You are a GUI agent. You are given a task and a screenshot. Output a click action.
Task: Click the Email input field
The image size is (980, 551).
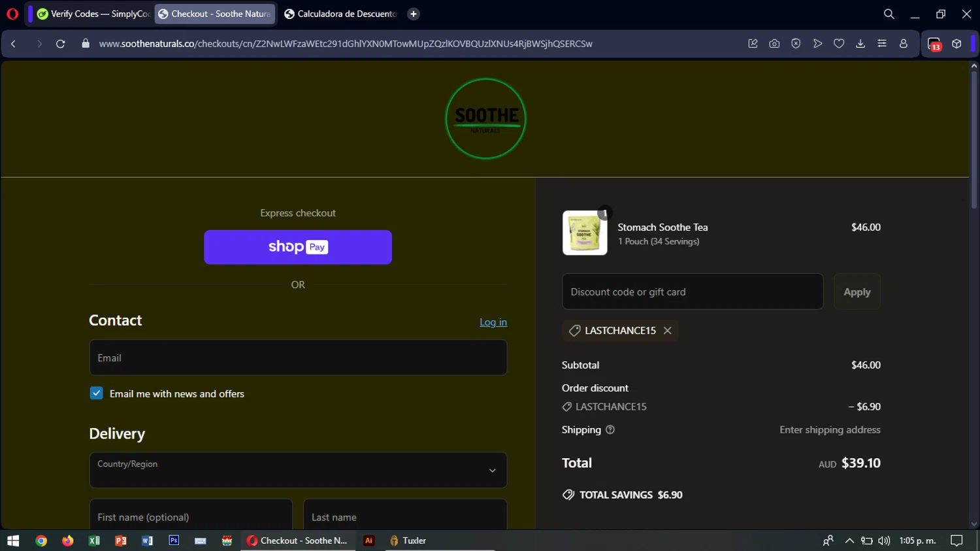click(x=298, y=358)
